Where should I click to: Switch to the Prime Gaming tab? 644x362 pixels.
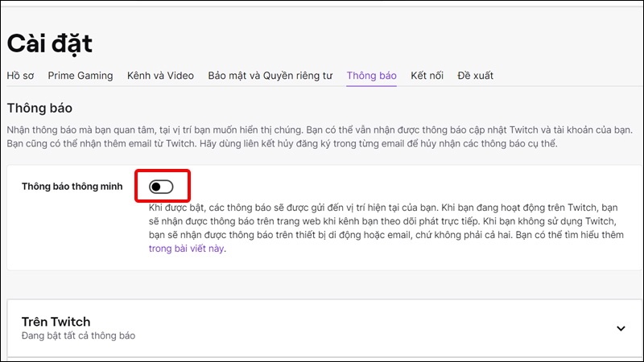(80, 76)
